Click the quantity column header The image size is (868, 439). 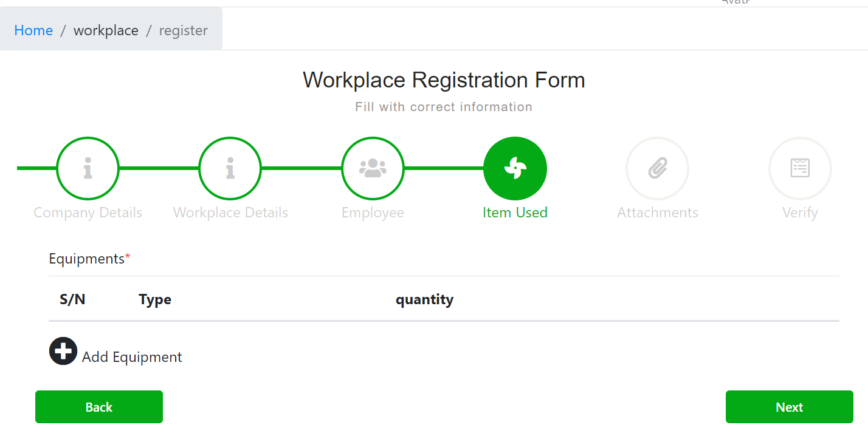[x=424, y=299]
